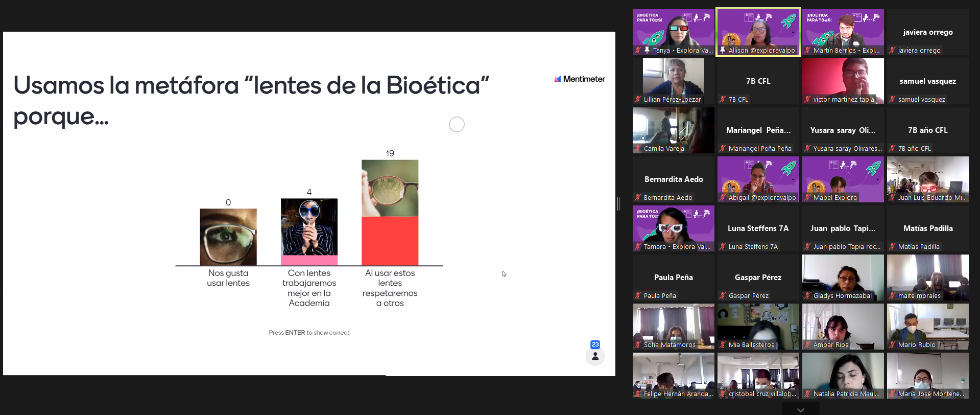This screenshot has width=980, height=415.
Task: Click the blue 23 responses badge
Action: point(595,344)
